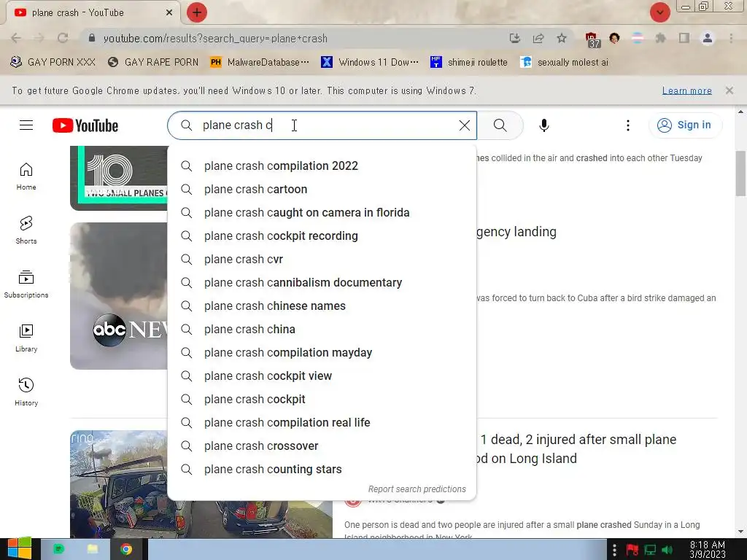Select the "plane crash - YouTube" tab
This screenshot has width=747, height=560.
click(x=93, y=12)
